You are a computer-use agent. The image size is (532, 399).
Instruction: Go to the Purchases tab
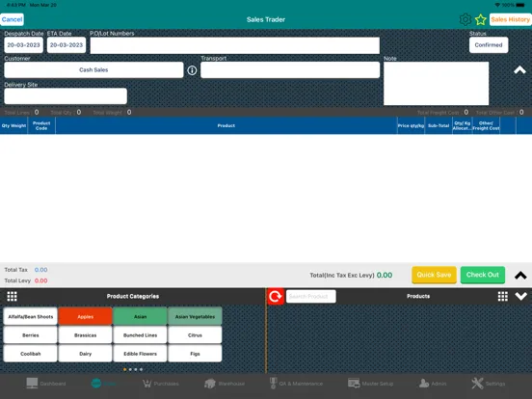[x=161, y=384]
